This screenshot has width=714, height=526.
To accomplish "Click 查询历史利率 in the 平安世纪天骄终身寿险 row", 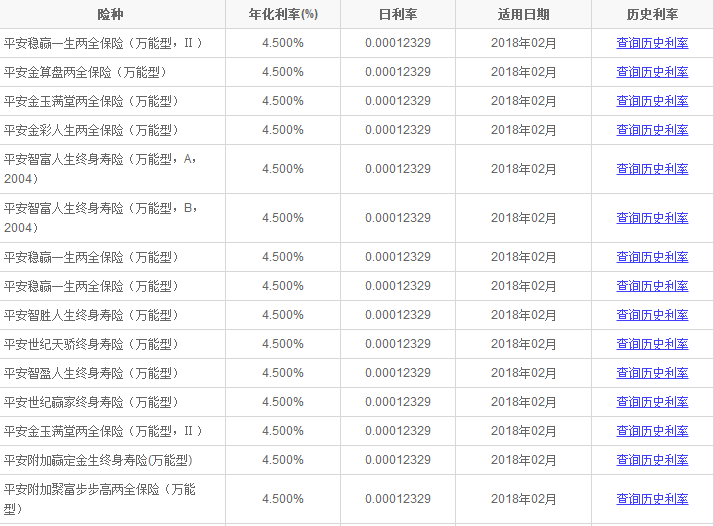I will coord(652,344).
